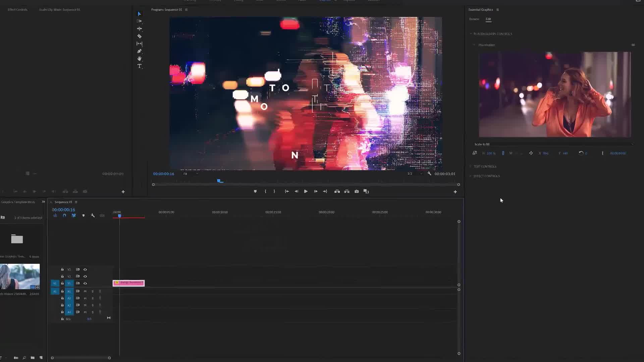Viewport: 644px width, 362px height.
Task: Click timeline playhead on time ruler
Action: (x=119, y=216)
